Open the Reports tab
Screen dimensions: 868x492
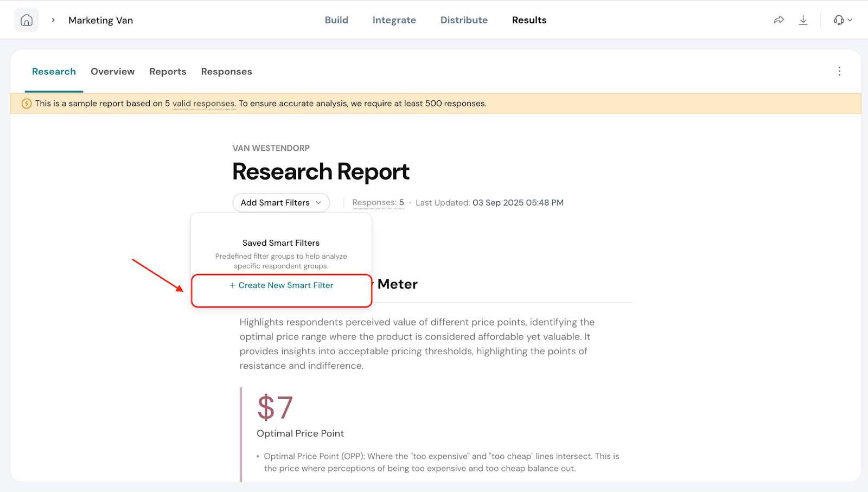pos(168,72)
